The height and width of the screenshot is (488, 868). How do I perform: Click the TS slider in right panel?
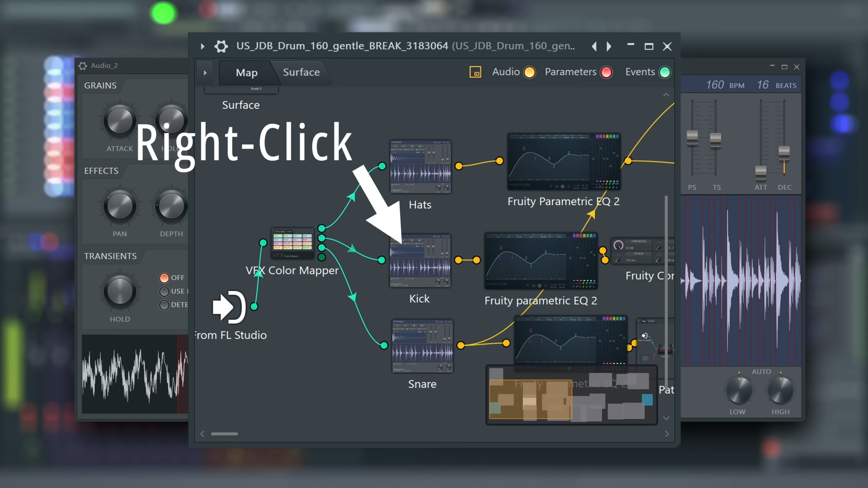[x=715, y=140]
